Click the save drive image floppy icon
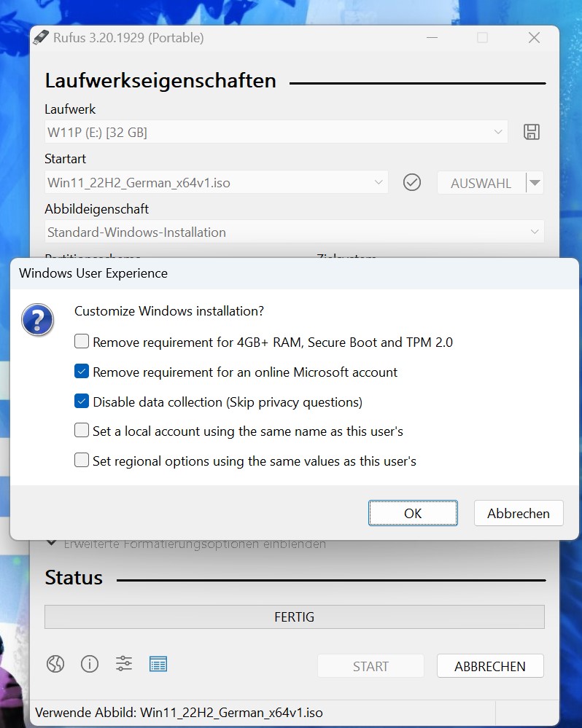The height and width of the screenshot is (728, 582). coord(532,132)
